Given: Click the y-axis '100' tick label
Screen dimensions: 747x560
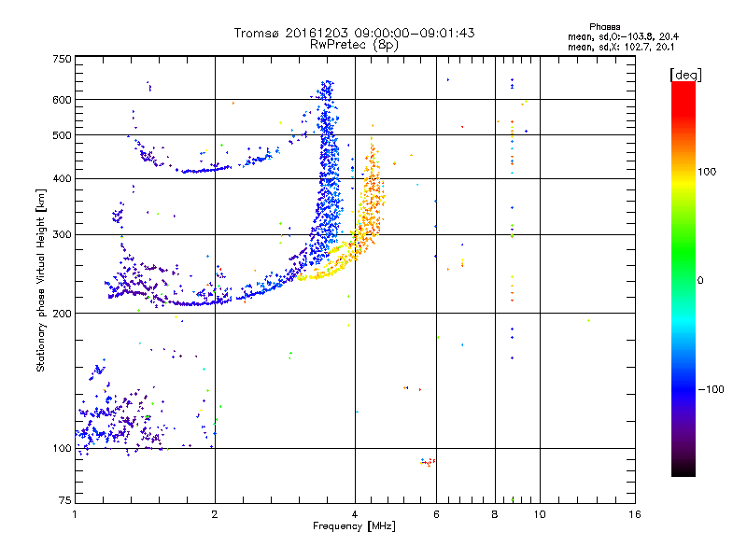Looking at the screenshot, I should click(62, 448).
